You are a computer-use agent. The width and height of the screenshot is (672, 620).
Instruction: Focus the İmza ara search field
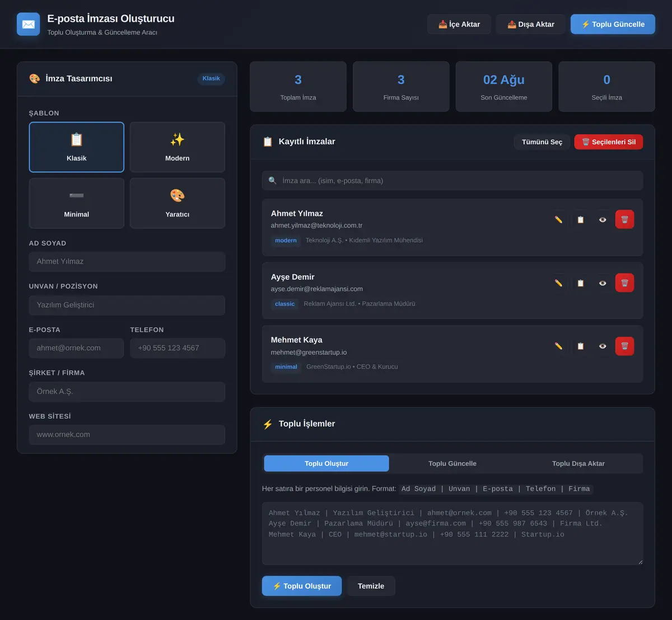452,181
